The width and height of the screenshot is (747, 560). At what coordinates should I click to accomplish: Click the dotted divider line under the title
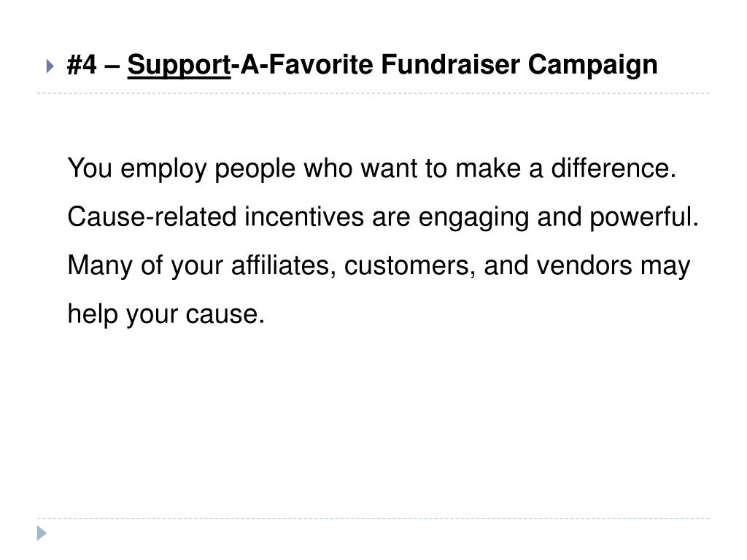point(373,93)
